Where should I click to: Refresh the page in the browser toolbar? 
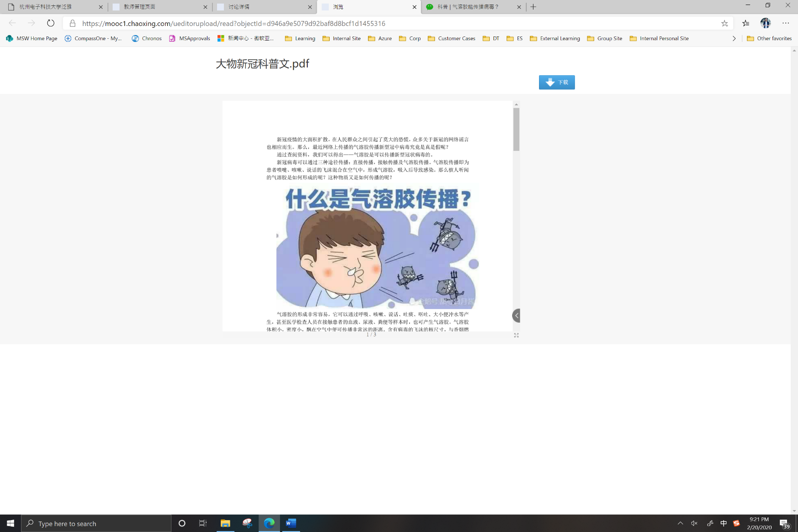51,23
